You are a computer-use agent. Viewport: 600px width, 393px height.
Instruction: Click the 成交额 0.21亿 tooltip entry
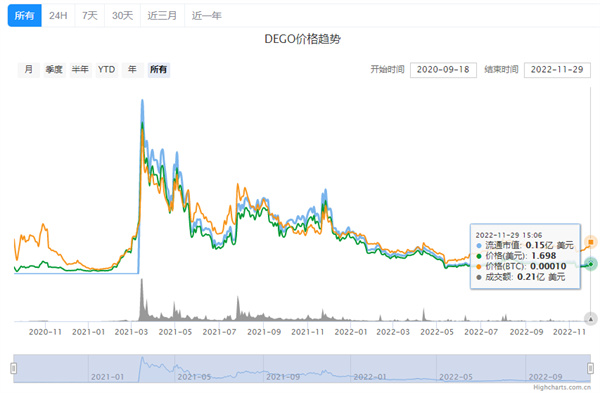pos(521,277)
